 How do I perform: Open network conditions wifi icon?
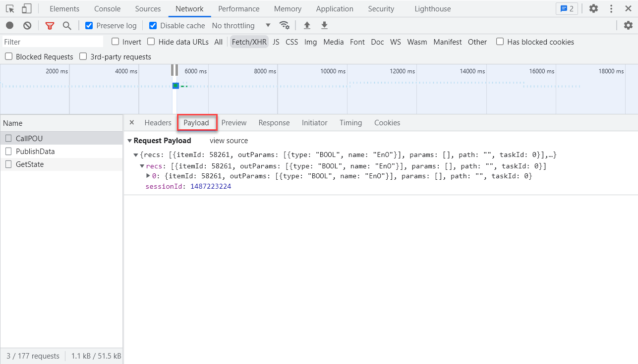pos(284,25)
